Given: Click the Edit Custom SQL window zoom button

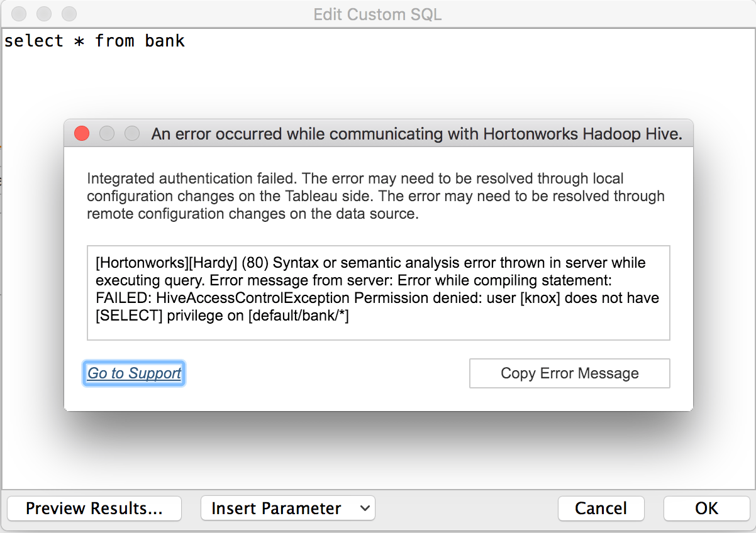Looking at the screenshot, I should point(69,13).
